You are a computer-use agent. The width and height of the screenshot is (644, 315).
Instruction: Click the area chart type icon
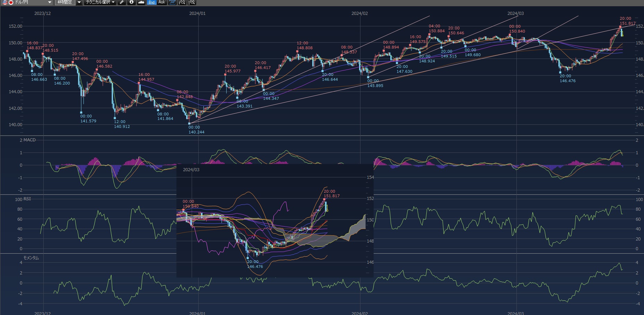coord(141,2)
